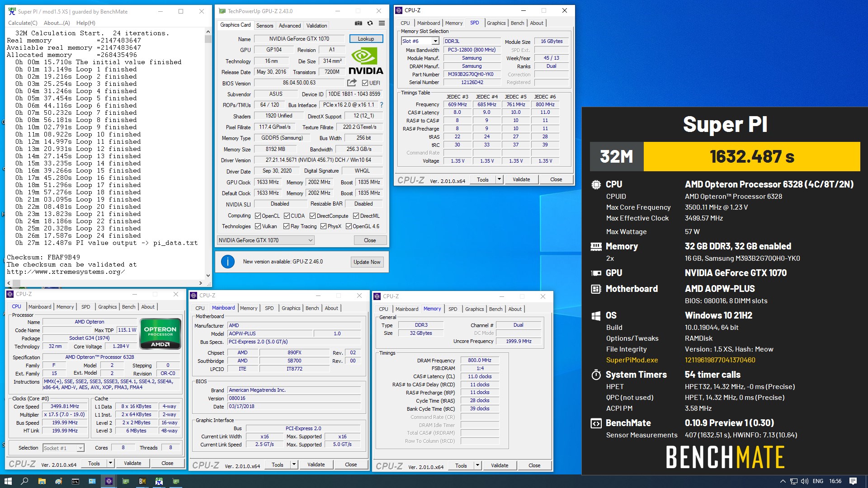Screen dimensions: 868x488
Task: Click the Opteron processor logo in CPU-Z
Action: [x=160, y=334]
